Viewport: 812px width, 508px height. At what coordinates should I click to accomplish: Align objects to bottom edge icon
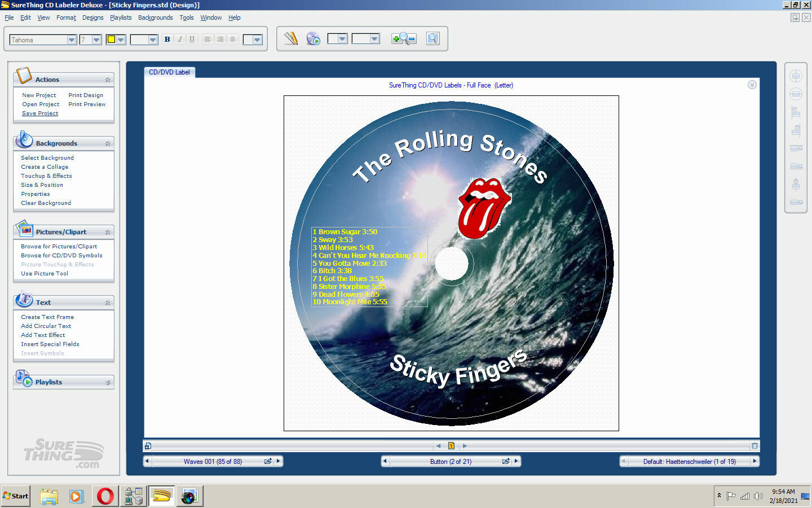click(796, 166)
